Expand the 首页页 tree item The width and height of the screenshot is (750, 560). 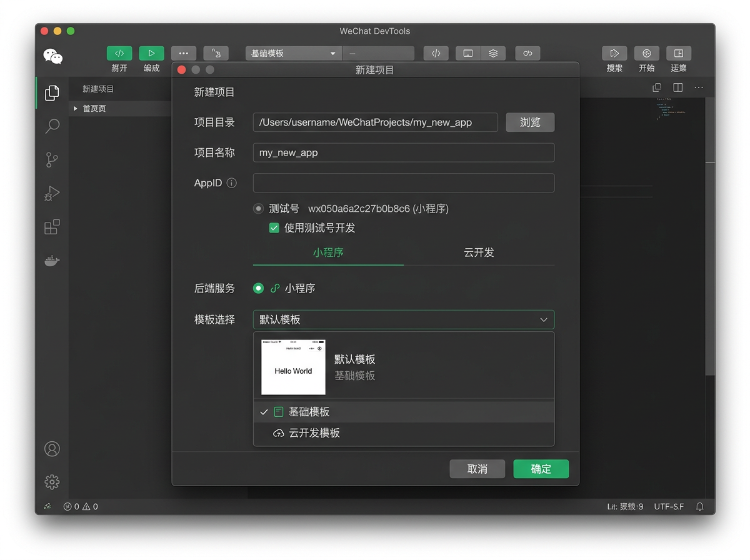(76, 108)
